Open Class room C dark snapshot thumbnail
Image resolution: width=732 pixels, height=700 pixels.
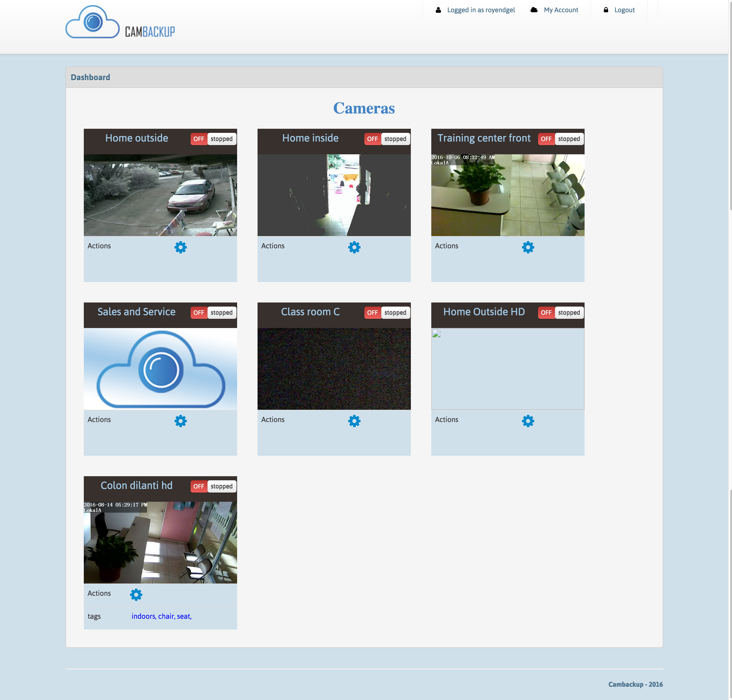pos(334,369)
